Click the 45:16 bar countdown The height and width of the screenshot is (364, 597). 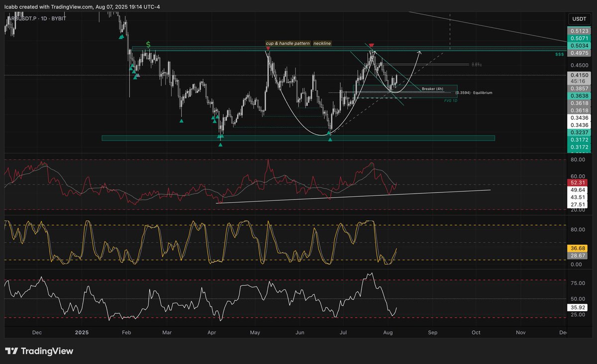pyautogui.click(x=579, y=82)
